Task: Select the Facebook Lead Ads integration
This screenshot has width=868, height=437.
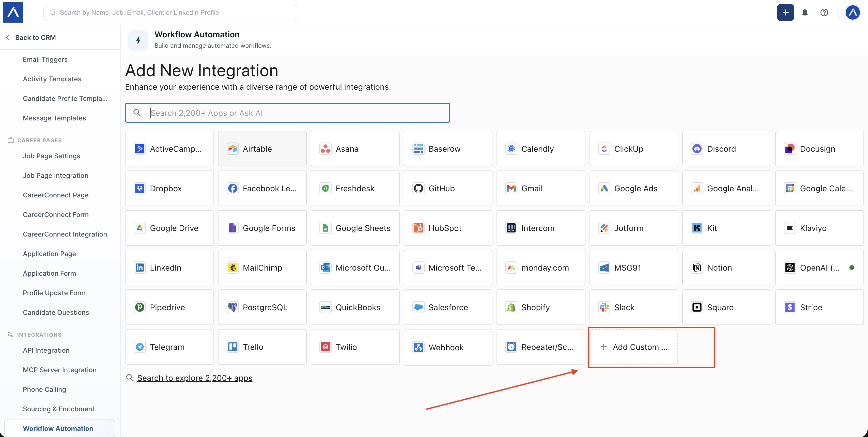Action: [262, 188]
